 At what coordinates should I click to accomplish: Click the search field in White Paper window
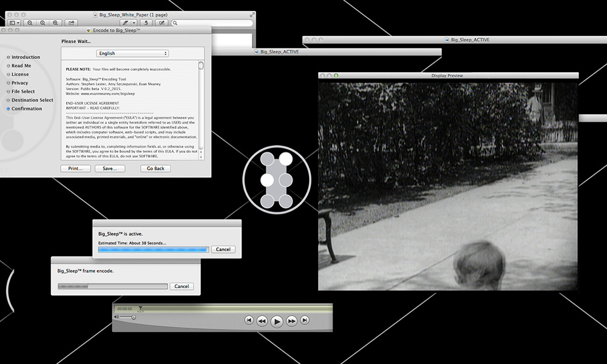(x=212, y=23)
